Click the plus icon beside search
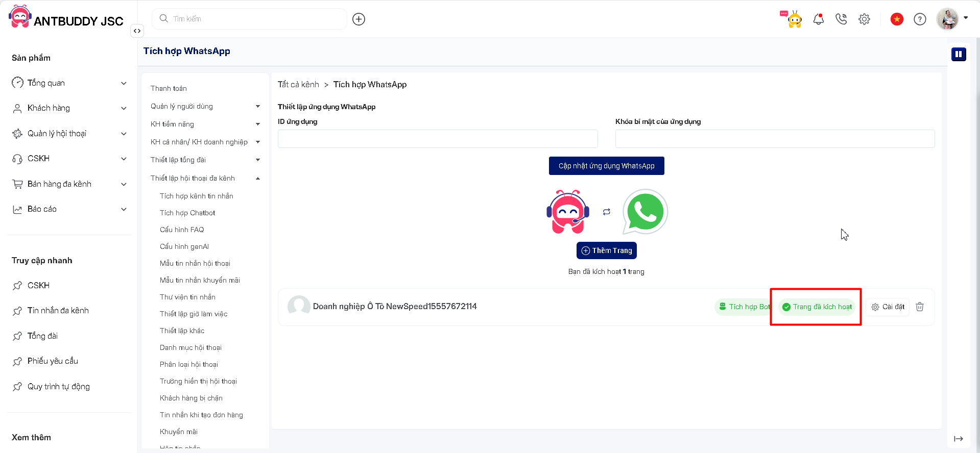Viewport: 980px width, 453px height. click(359, 19)
